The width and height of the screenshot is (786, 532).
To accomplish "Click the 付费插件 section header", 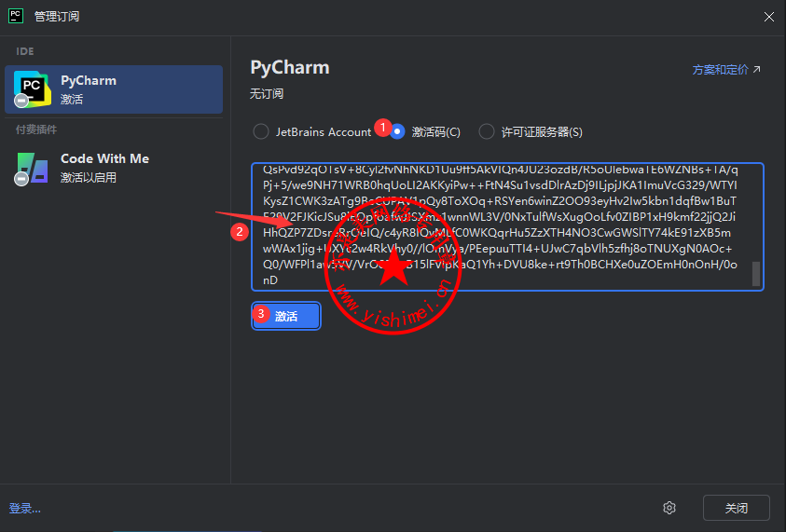I will 36,130.
